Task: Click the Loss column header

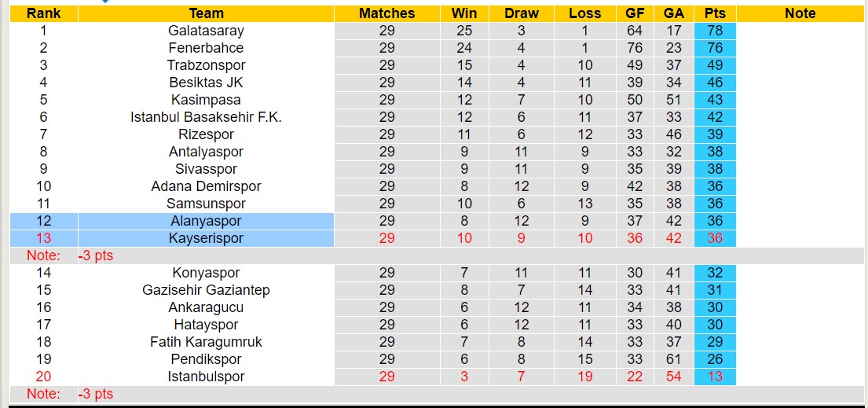Action: (584, 13)
